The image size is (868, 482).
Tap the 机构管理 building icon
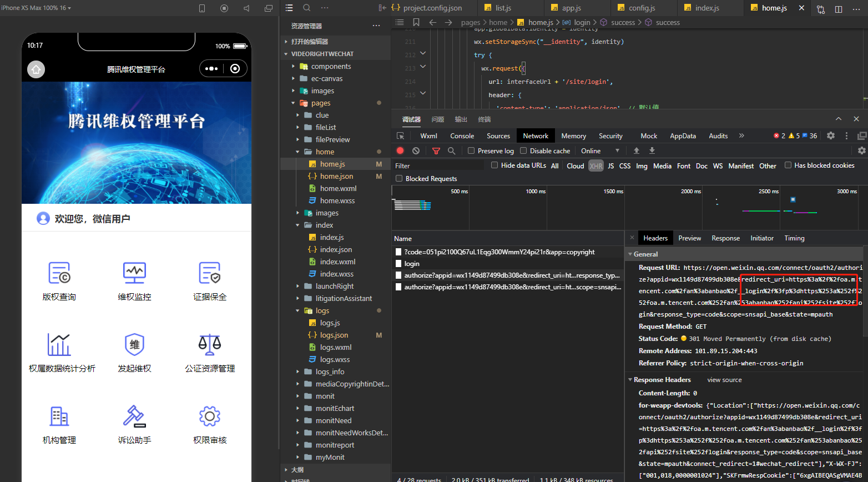click(x=59, y=416)
